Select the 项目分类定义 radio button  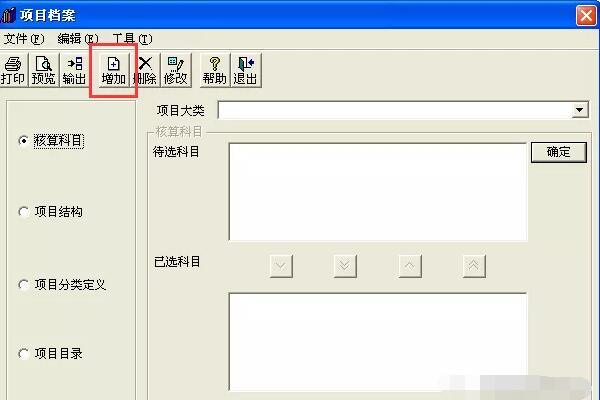(x=24, y=284)
